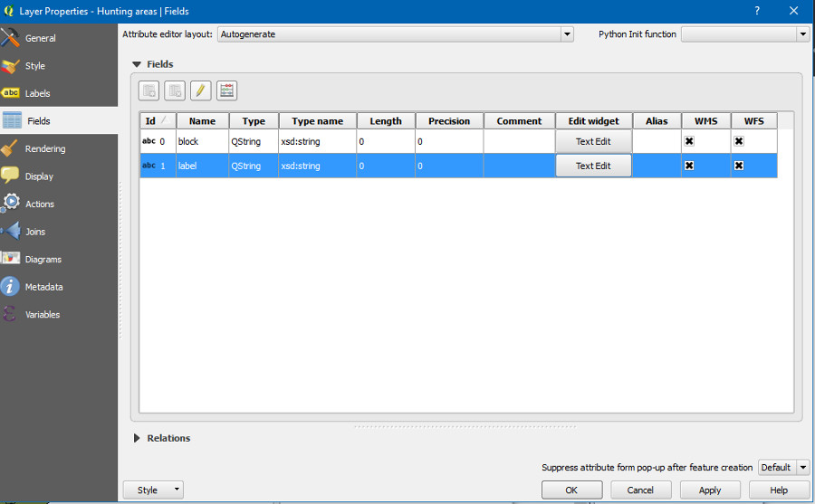The image size is (815, 504).
Task: Sort by the Id column header
Action: 158,120
